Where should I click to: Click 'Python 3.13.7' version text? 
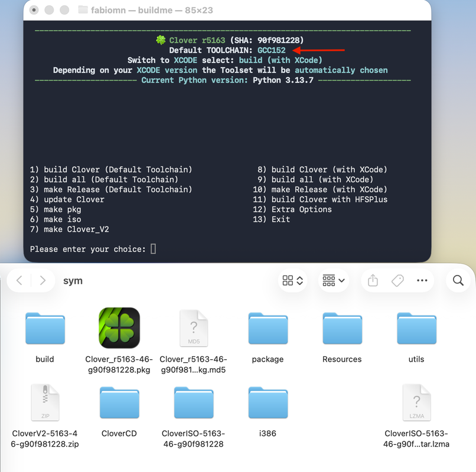pyautogui.click(x=283, y=80)
